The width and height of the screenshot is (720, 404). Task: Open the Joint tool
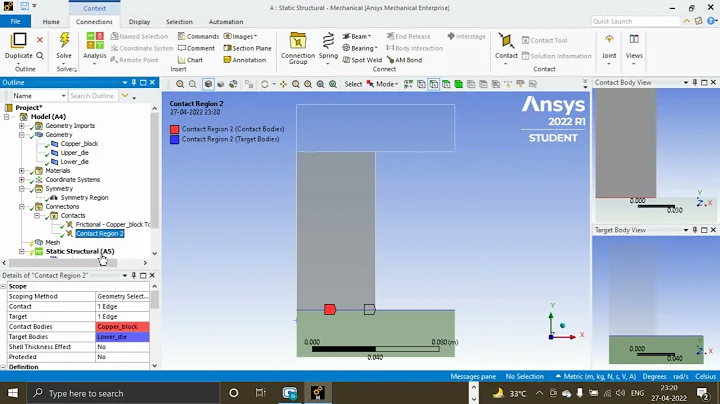pyautogui.click(x=609, y=40)
